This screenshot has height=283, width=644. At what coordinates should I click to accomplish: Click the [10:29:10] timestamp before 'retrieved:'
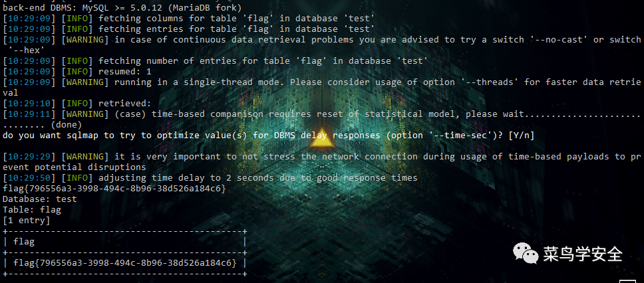pyautogui.click(x=29, y=104)
